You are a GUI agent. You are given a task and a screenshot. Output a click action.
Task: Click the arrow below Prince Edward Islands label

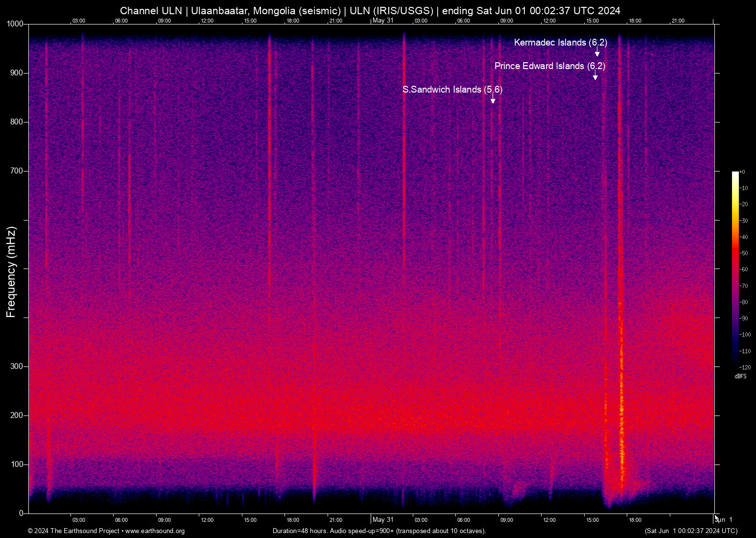[595, 76]
